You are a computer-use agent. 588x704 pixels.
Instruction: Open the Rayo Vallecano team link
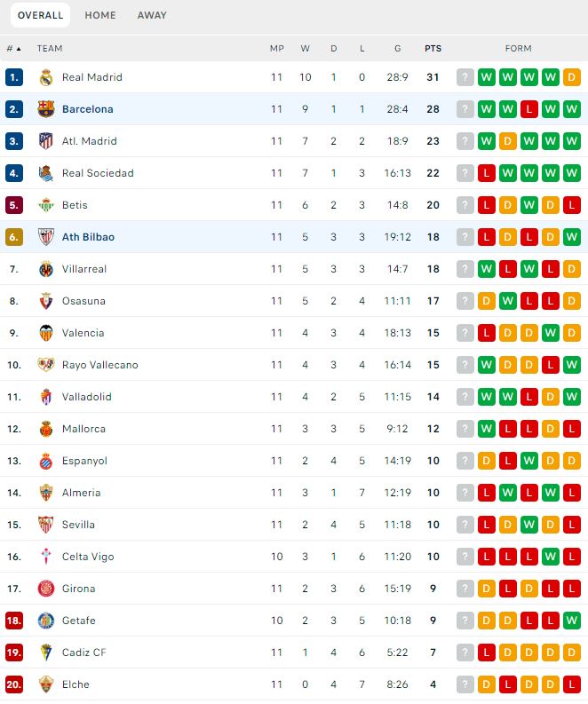coord(100,365)
